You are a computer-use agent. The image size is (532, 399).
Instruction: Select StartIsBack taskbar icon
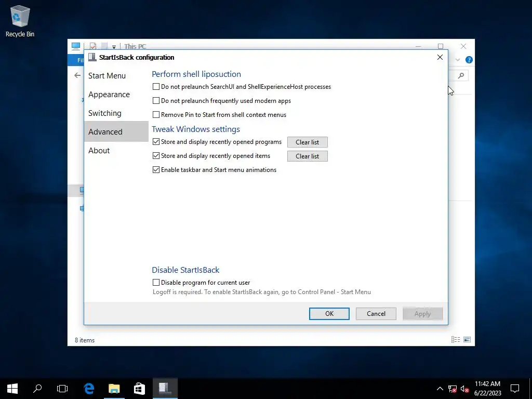[x=165, y=389]
